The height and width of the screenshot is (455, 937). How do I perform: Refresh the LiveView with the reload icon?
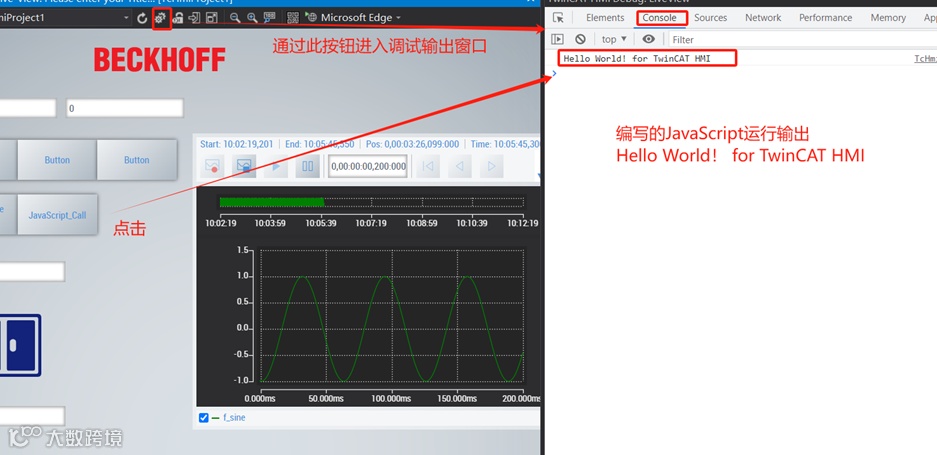(x=142, y=18)
